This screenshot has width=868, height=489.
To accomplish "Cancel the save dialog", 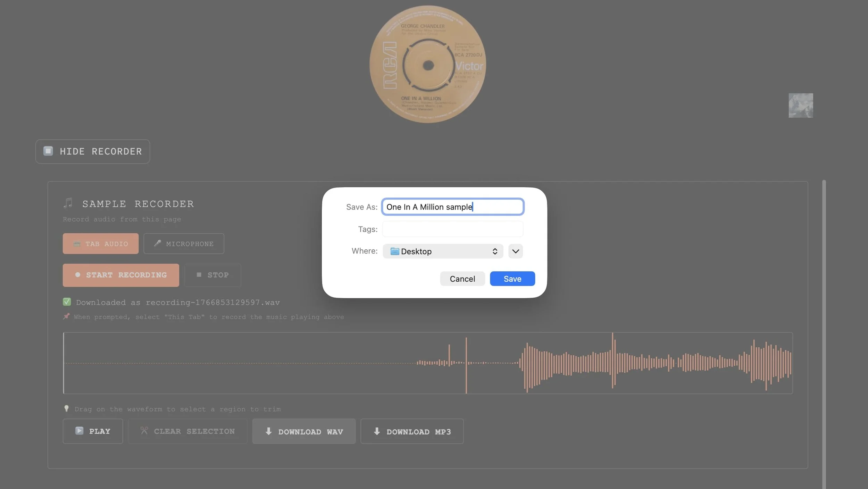I will 462,279.
